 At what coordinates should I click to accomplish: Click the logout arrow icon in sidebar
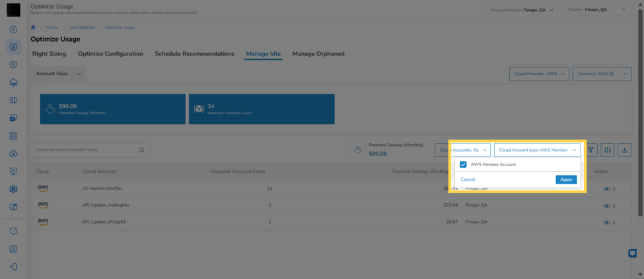tap(14, 266)
